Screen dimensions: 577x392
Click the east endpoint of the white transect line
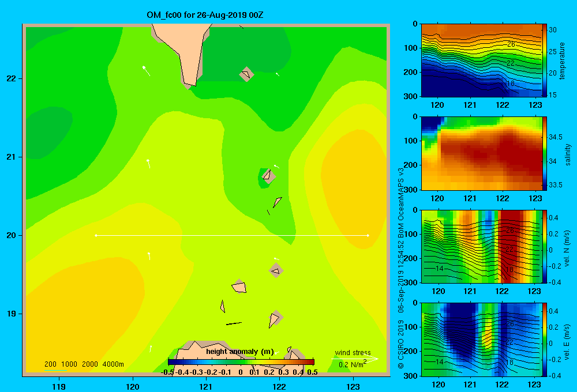point(368,235)
